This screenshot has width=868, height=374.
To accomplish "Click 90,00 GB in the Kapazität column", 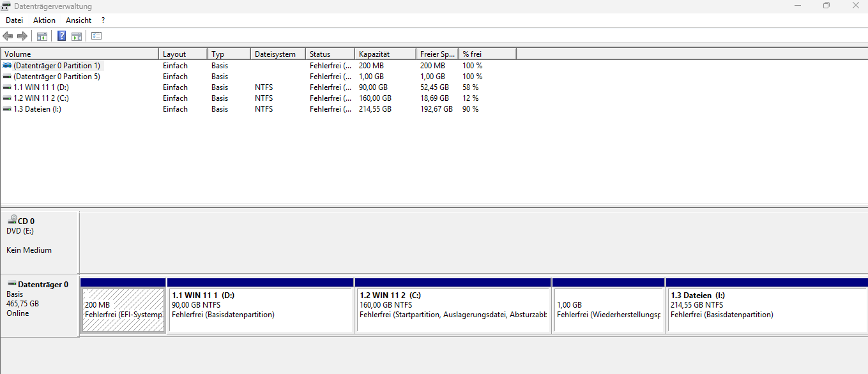I will [373, 87].
